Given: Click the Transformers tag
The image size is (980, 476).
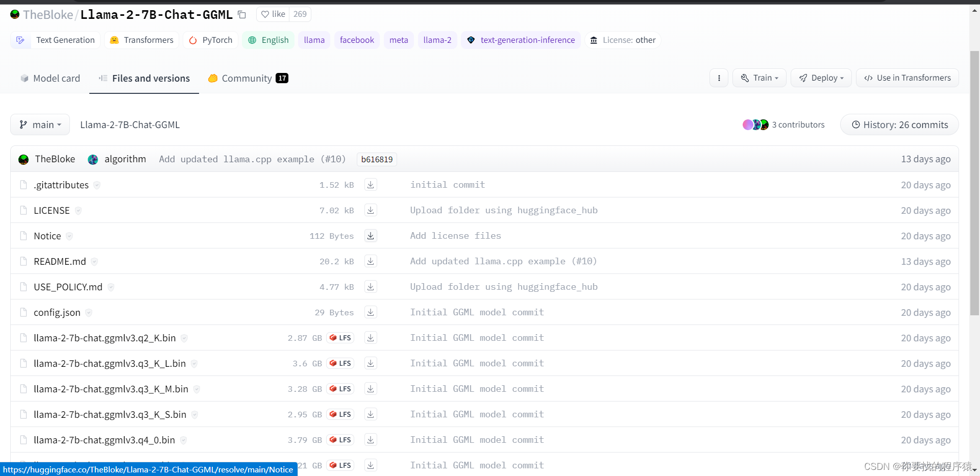Looking at the screenshot, I should coord(142,40).
